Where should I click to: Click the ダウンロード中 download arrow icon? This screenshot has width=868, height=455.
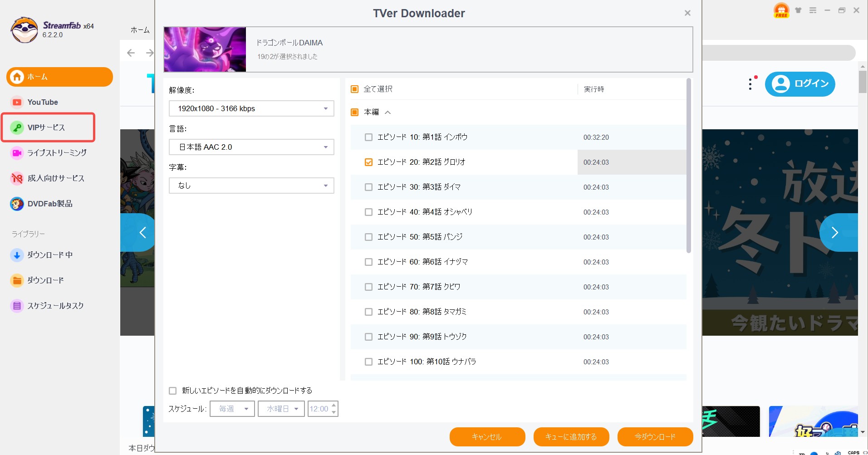pos(17,255)
